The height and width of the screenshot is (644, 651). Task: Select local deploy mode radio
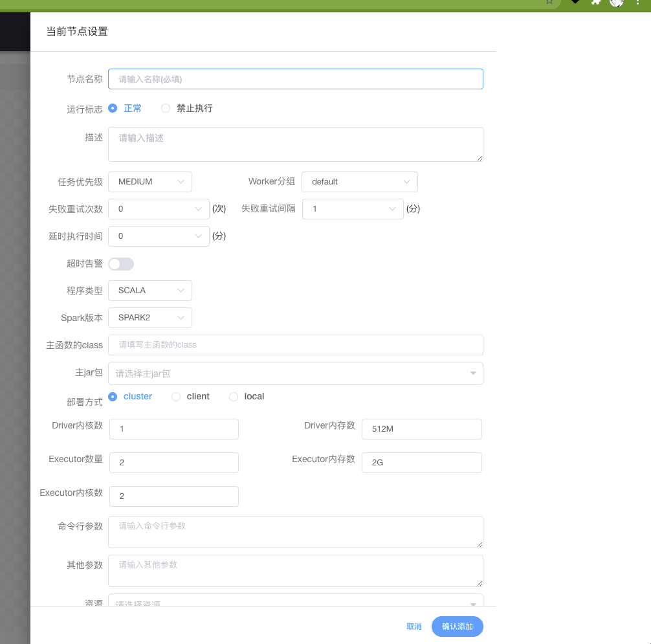(234, 397)
